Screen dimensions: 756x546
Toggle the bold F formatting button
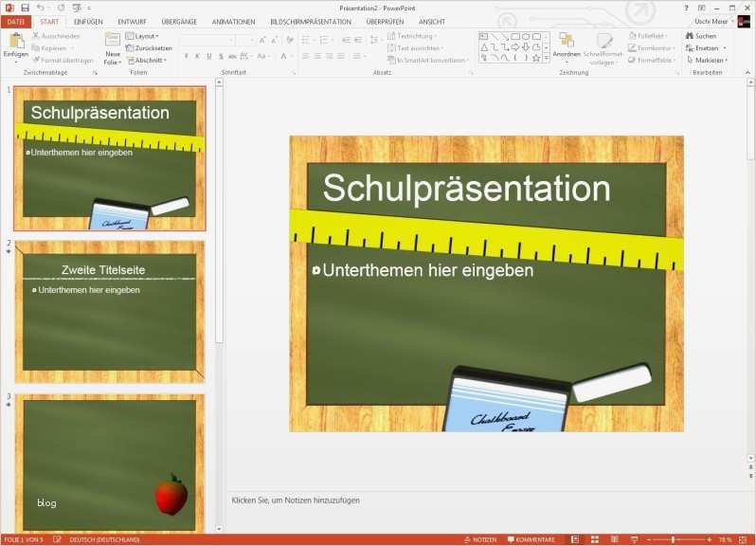(x=186, y=57)
